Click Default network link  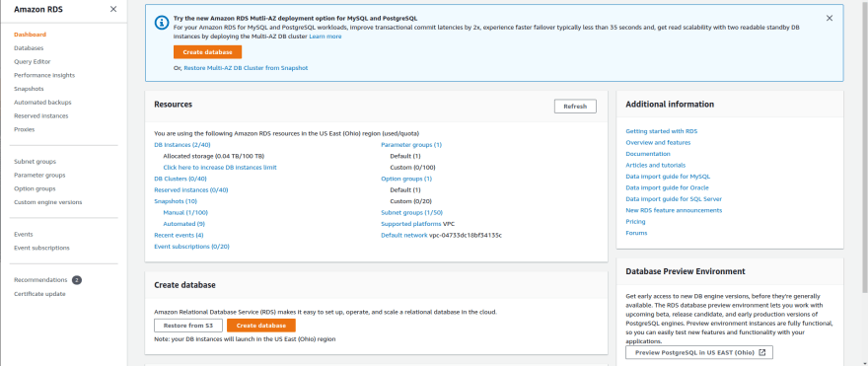click(404, 236)
